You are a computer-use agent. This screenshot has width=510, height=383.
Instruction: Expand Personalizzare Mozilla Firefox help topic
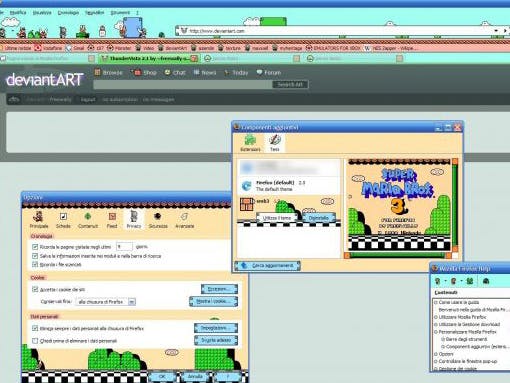435,332
